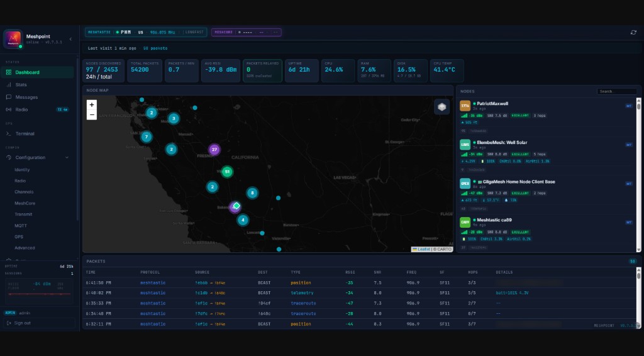The width and height of the screenshot is (644, 356).
Task: Open the 50 packets link
Action: pyautogui.click(x=155, y=48)
